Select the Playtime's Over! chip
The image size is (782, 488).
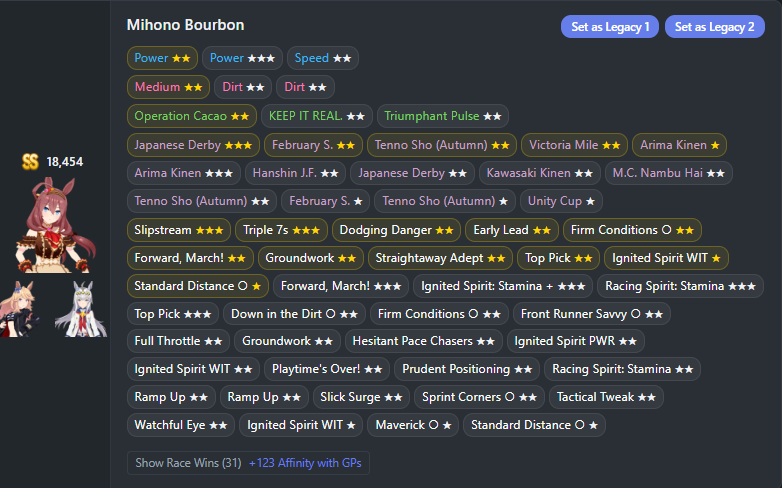(327, 368)
